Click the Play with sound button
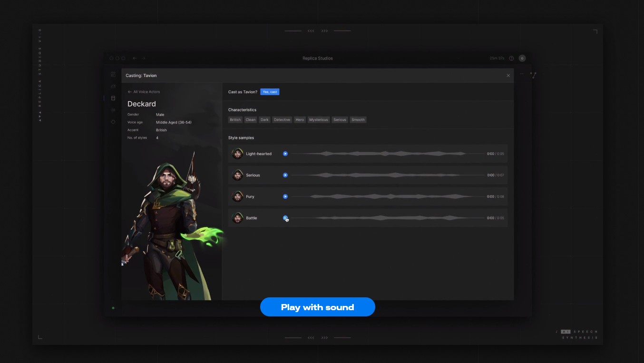Viewport: 644px width, 363px height. click(x=318, y=307)
